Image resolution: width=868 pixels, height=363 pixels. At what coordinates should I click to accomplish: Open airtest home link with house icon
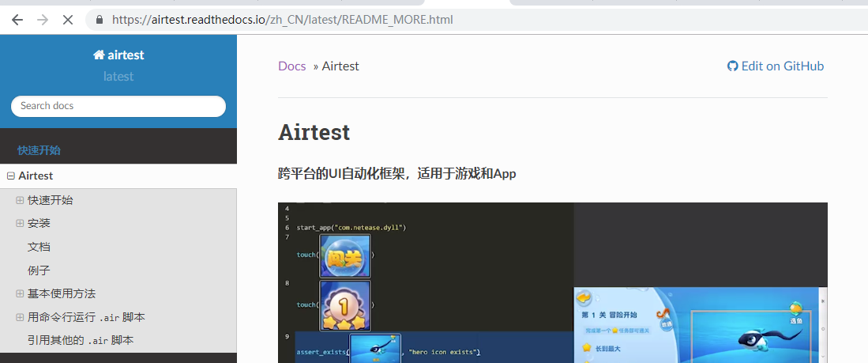tap(118, 55)
